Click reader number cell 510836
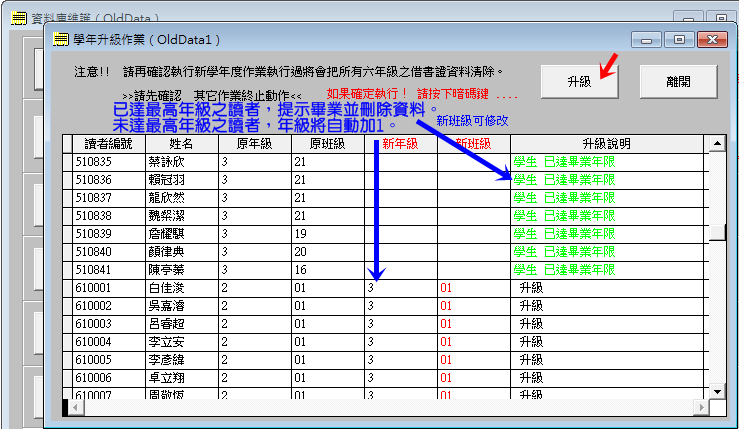Image resolution: width=739 pixels, height=429 pixels. [109, 180]
